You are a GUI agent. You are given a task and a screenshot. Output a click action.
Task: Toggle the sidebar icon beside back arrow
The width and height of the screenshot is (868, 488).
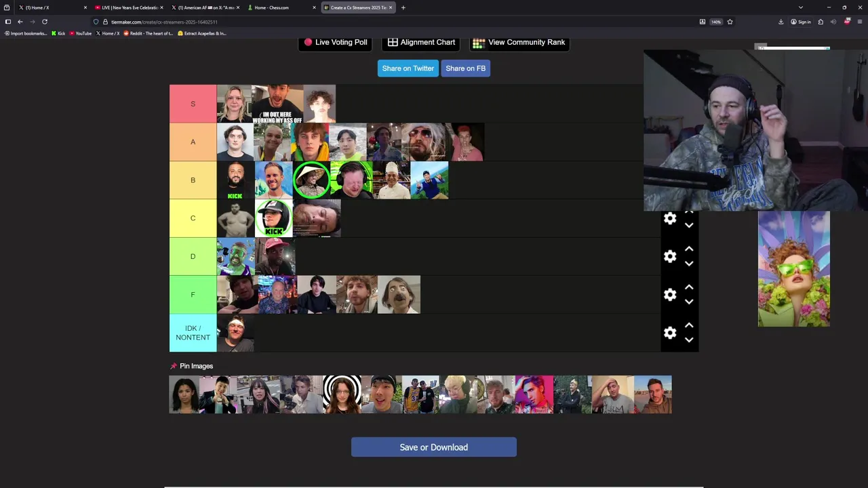pos(7,22)
